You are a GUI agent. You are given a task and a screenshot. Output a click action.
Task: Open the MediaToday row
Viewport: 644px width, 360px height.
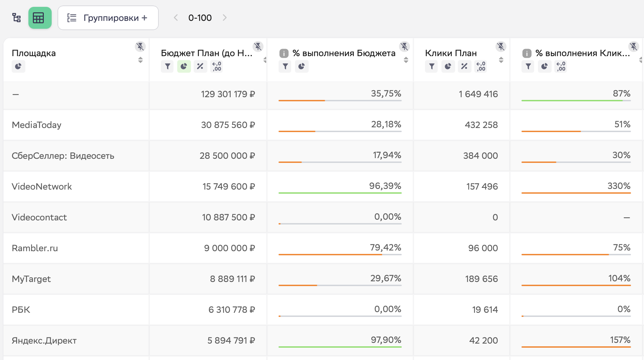coord(37,125)
